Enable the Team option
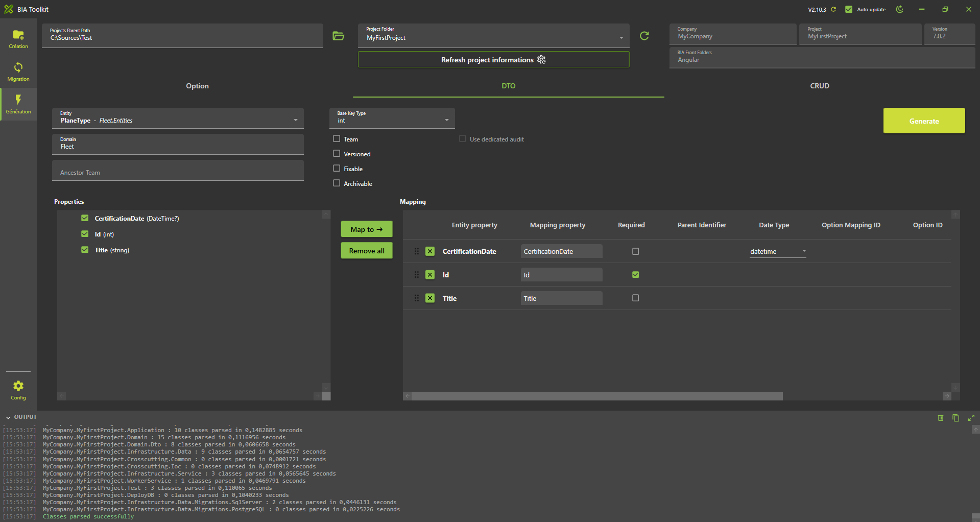Screen dimensions: 980x522 (x=337, y=138)
